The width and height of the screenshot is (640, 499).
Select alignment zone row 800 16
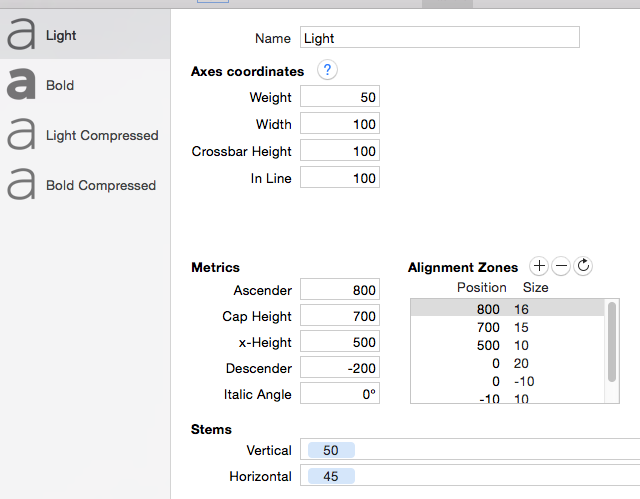[x=507, y=309]
